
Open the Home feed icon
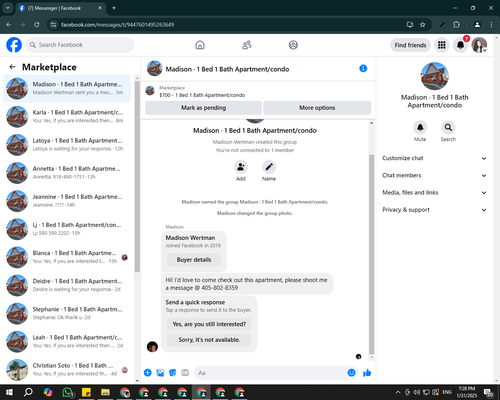pyautogui.click(x=200, y=45)
